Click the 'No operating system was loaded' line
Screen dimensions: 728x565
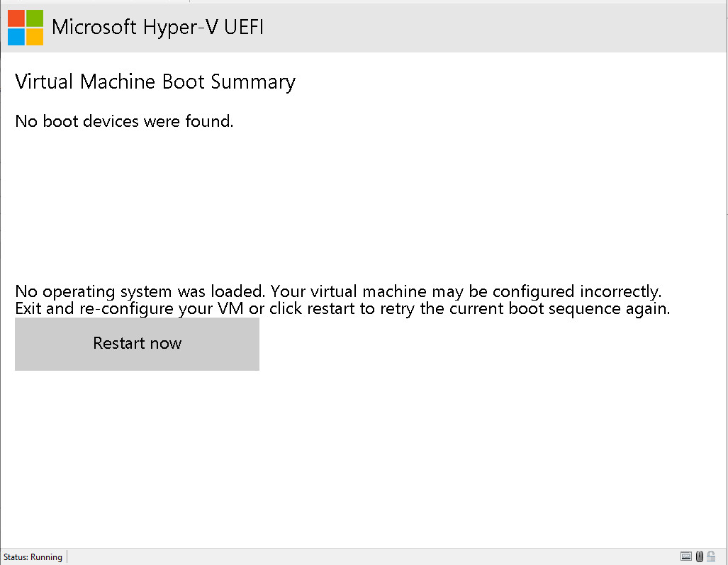pos(338,291)
